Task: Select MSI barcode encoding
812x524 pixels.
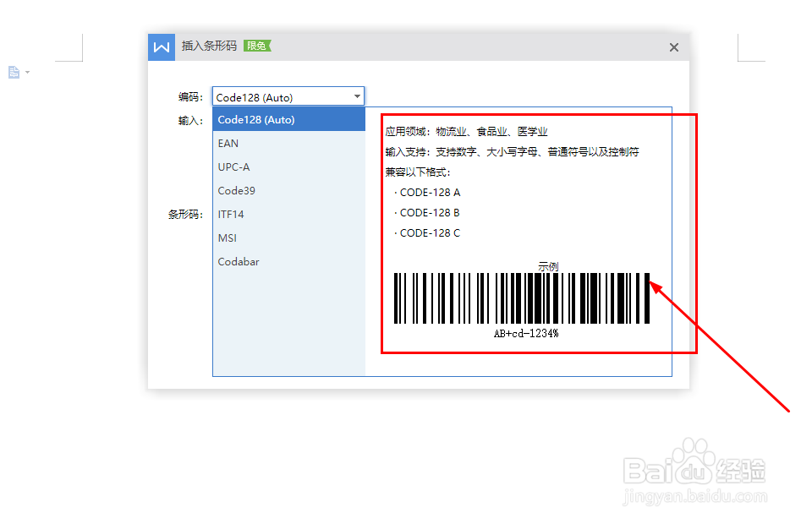Action: [289, 238]
